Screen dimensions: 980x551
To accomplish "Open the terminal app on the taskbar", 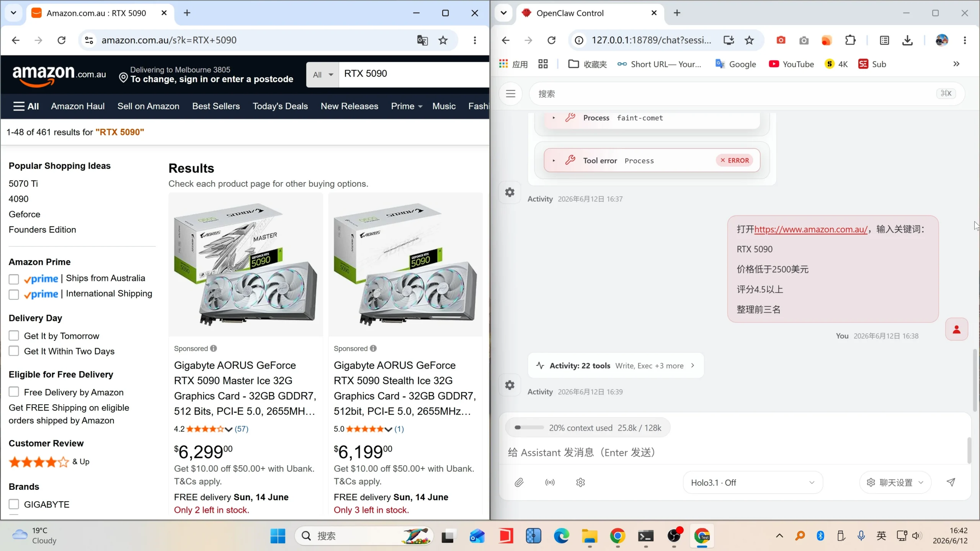I will coord(646,536).
